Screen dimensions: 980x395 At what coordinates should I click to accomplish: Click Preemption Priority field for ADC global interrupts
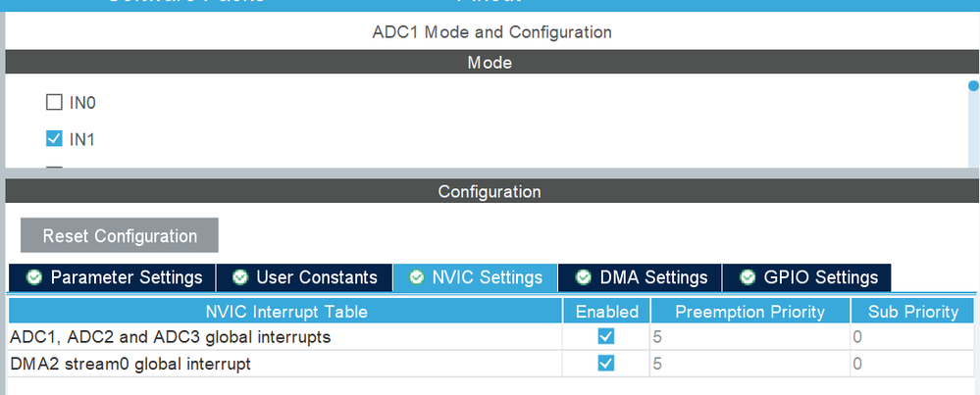(x=748, y=336)
